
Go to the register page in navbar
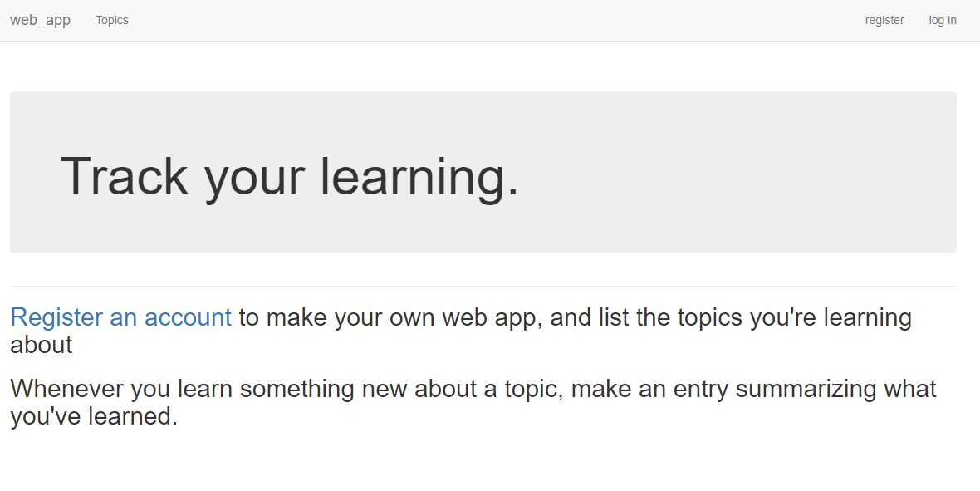(x=884, y=20)
